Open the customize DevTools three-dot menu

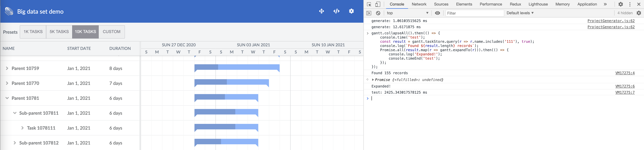(630, 4)
